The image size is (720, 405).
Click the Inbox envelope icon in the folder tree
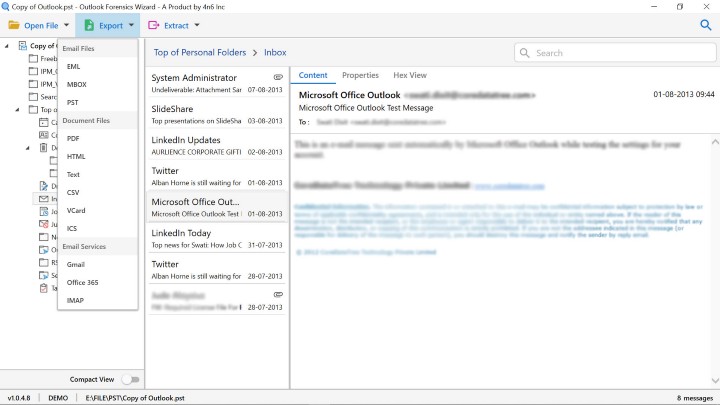44,198
